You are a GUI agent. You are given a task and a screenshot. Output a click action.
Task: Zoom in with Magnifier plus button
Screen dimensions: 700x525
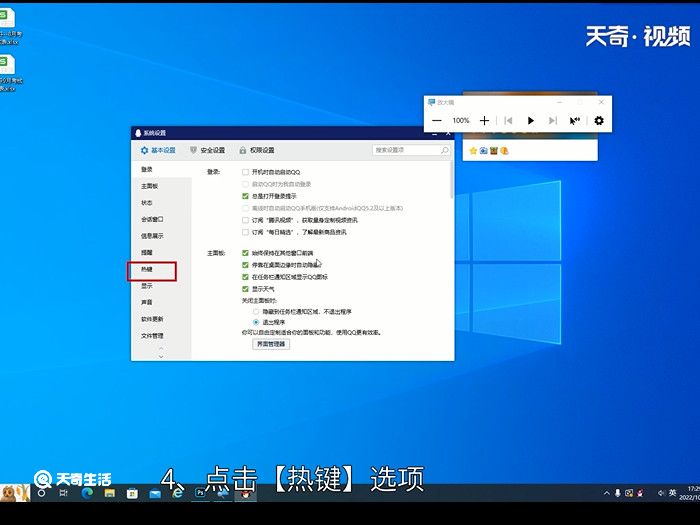coord(484,121)
